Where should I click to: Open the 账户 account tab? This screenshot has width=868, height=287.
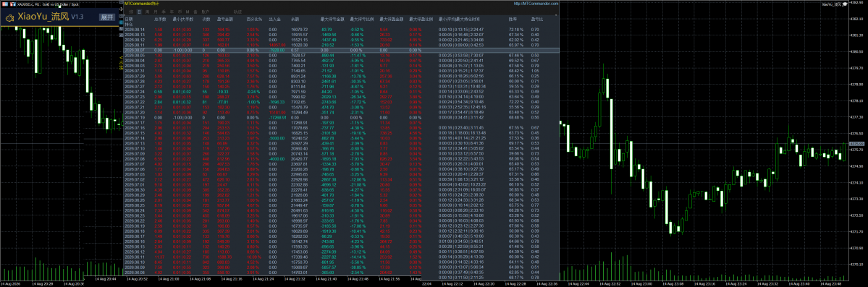(x=206, y=12)
